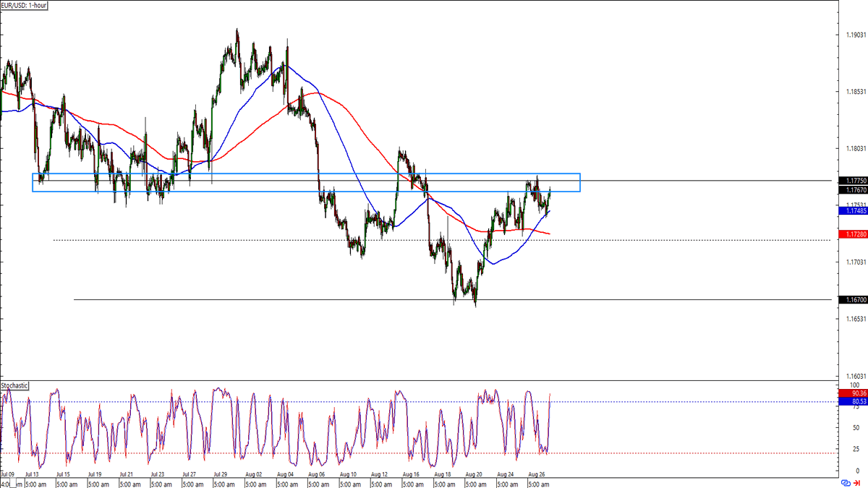Click the Aug 20 date label

475,476
